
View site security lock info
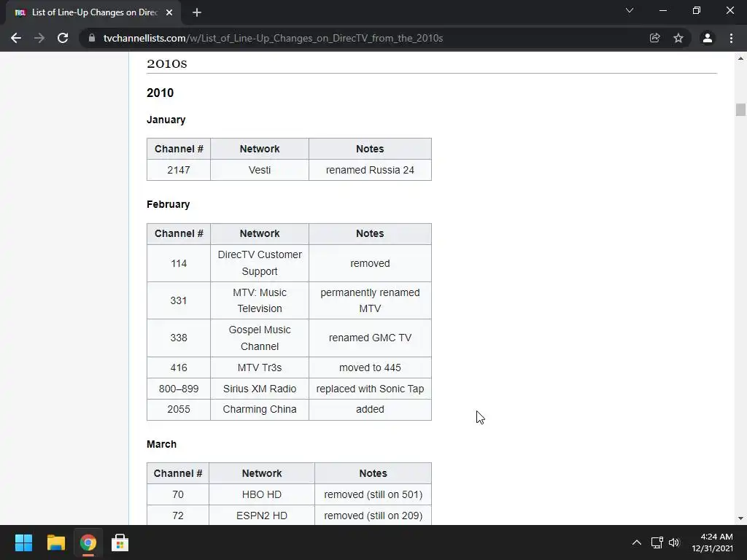(x=92, y=38)
